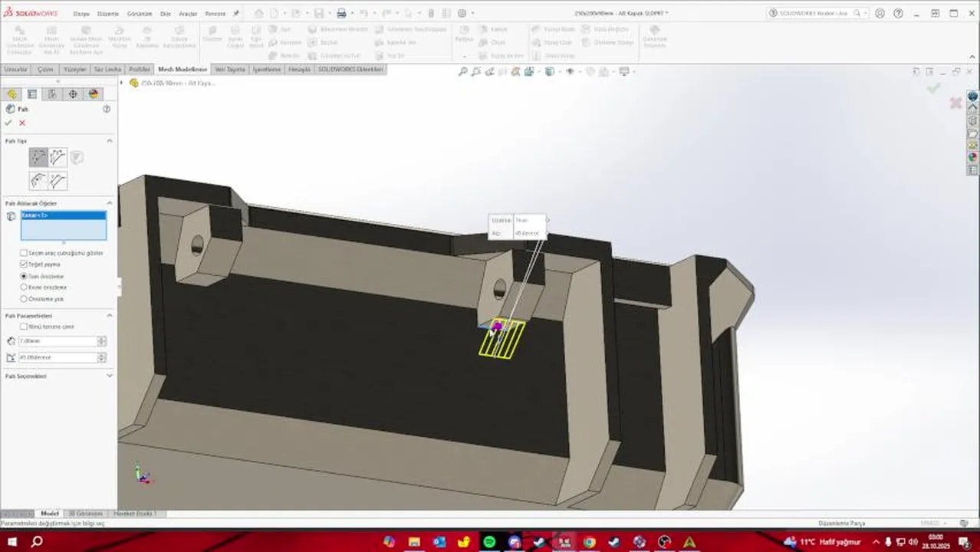Select the distance-distance chamfer type icon
The image size is (980, 552).
pos(58,157)
